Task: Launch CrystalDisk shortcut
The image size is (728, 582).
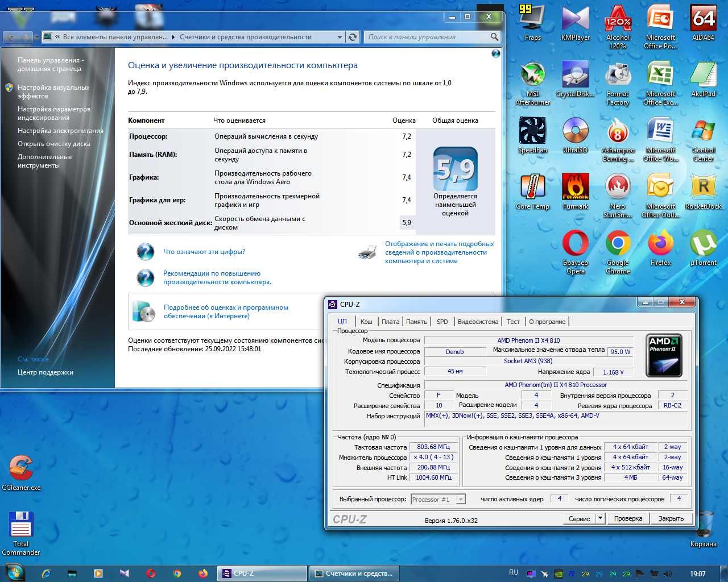Action: click(x=575, y=79)
